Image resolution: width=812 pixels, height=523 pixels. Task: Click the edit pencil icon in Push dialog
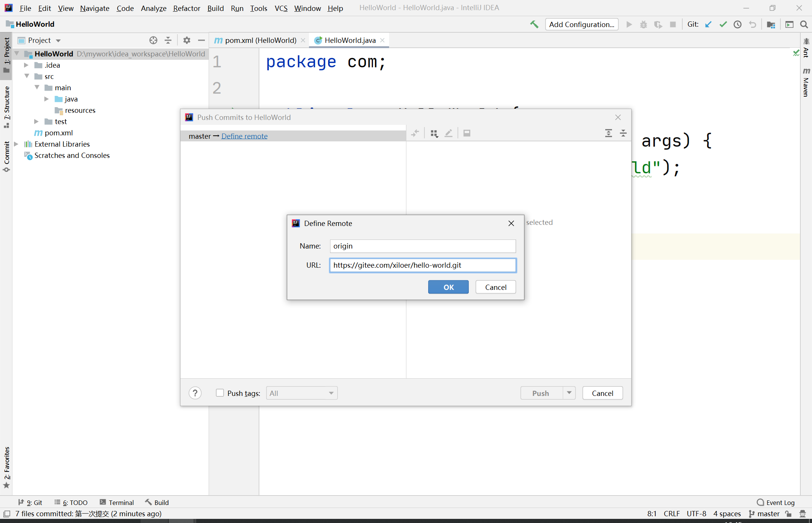click(x=448, y=133)
